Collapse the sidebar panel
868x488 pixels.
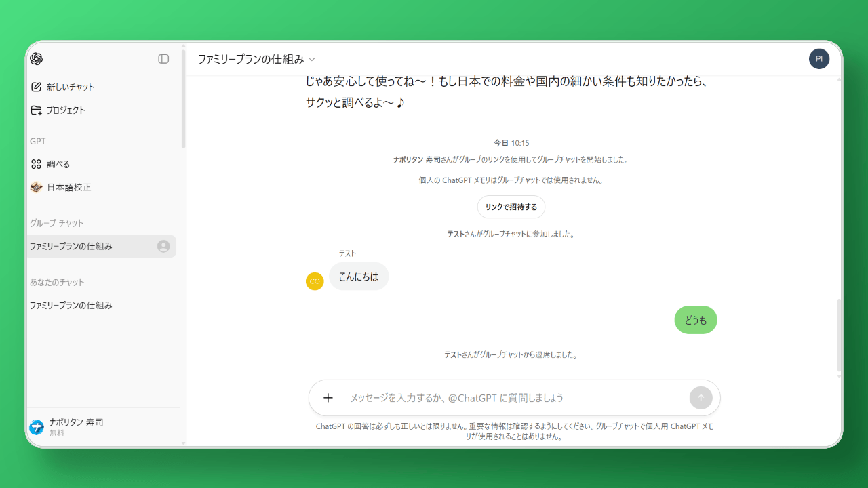click(163, 59)
